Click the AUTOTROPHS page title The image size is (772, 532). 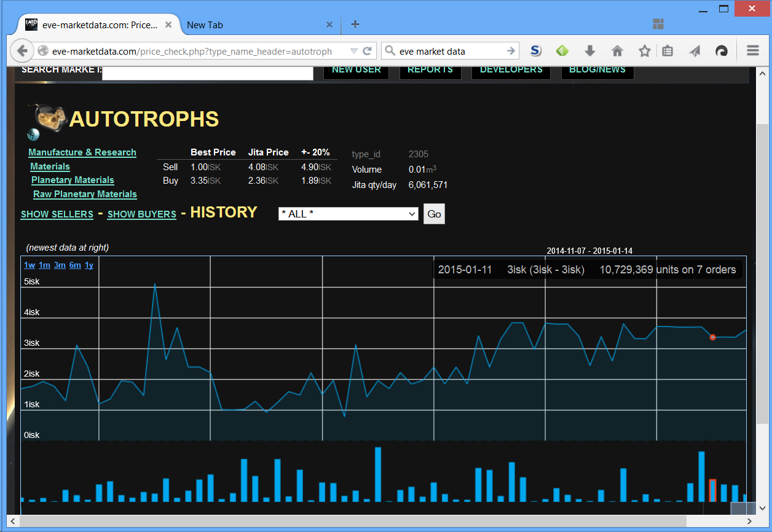pyautogui.click(x=144, y=119)
